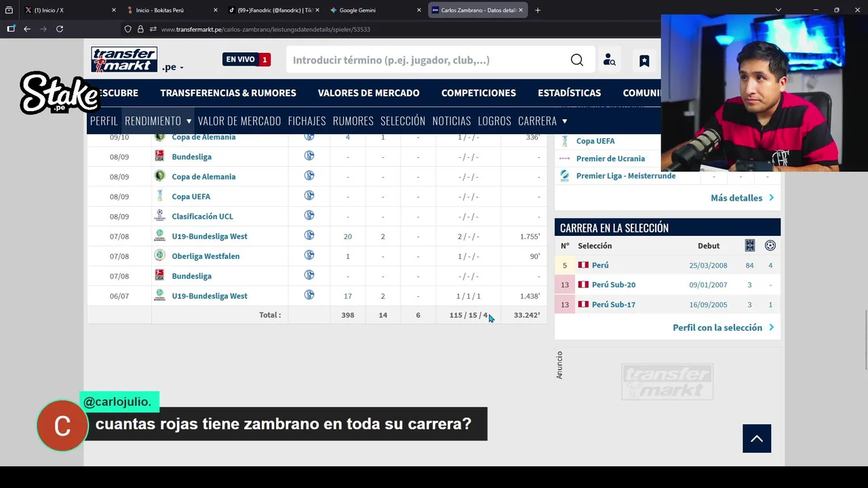Open the Perú Sub-17 link

[614, 304]
